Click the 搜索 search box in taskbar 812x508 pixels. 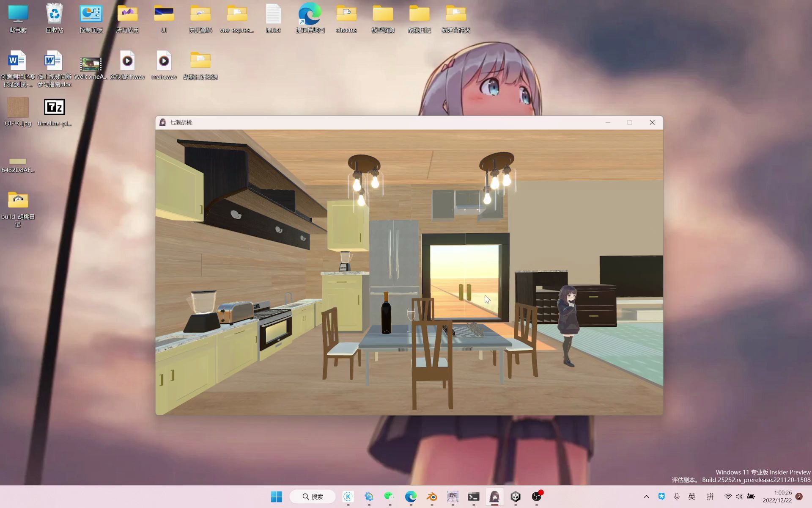[313, 497]
